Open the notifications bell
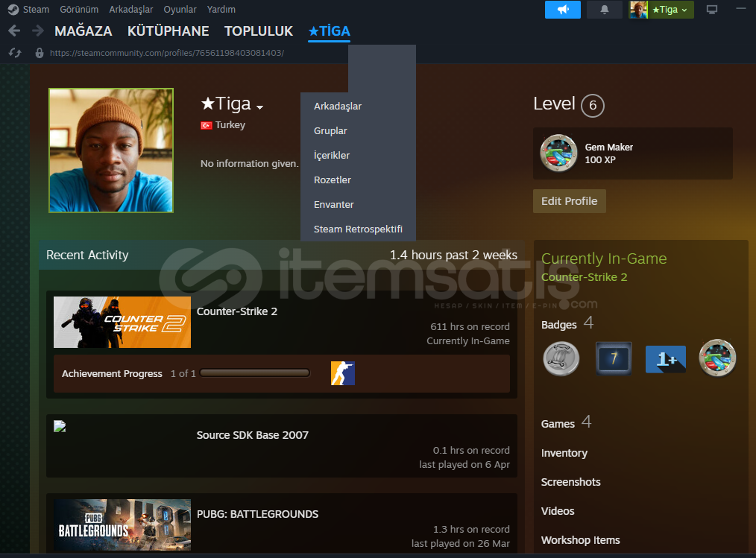Image resolution: width=756 pixels, height=558 pixels. click(x=604, y=10)
